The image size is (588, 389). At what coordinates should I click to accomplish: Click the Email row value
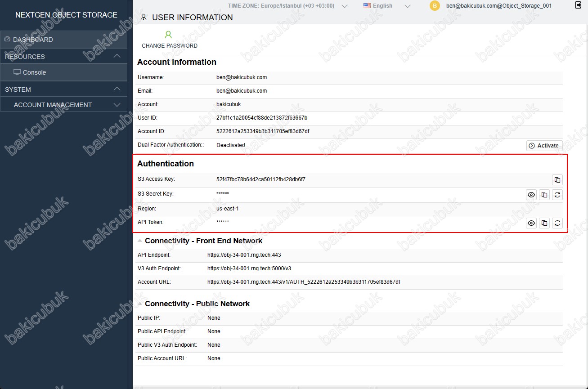pos(242,91)
